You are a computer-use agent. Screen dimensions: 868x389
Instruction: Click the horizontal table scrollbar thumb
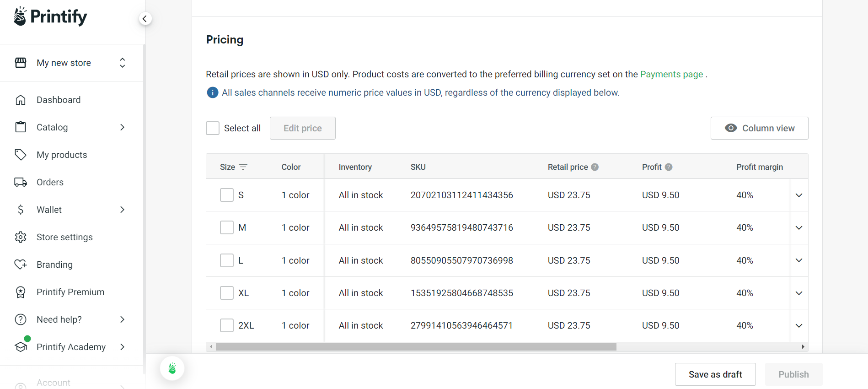pyautogui.click(x=416, y=347)
